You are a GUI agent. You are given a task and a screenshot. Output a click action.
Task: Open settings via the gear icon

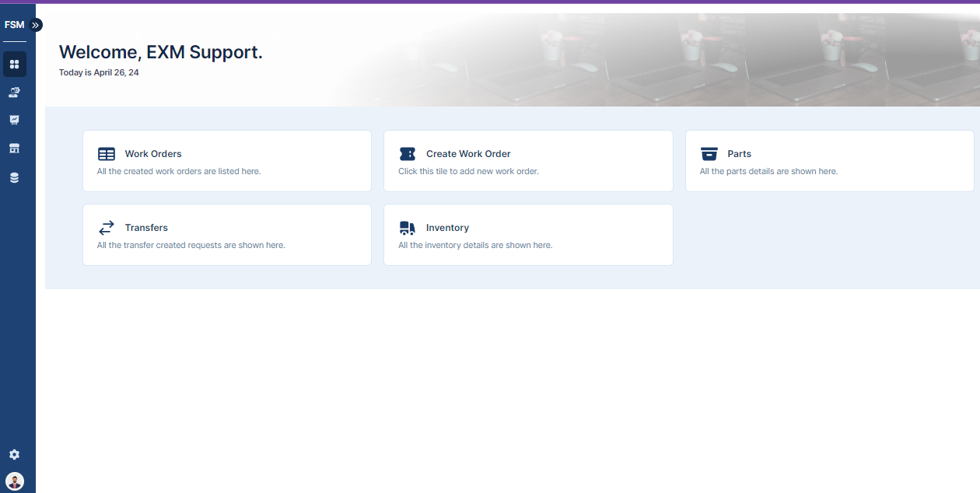click(x=14, y=454)
